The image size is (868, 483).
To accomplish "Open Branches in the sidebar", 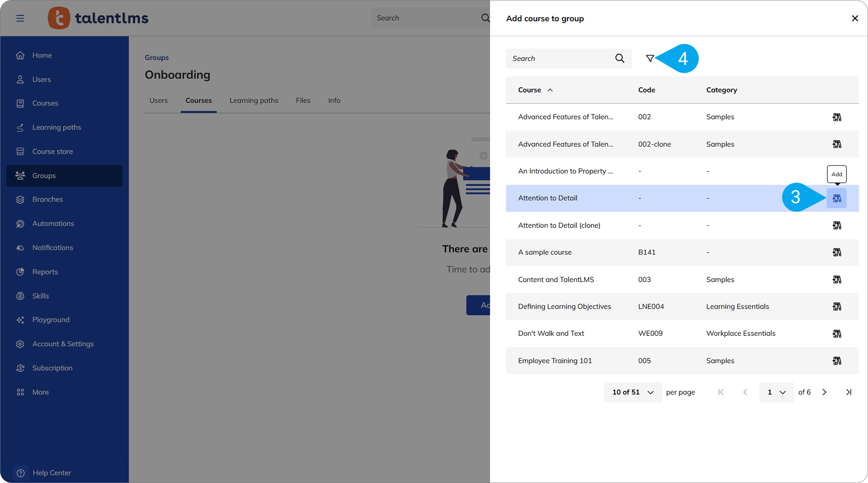I will 64,200.
